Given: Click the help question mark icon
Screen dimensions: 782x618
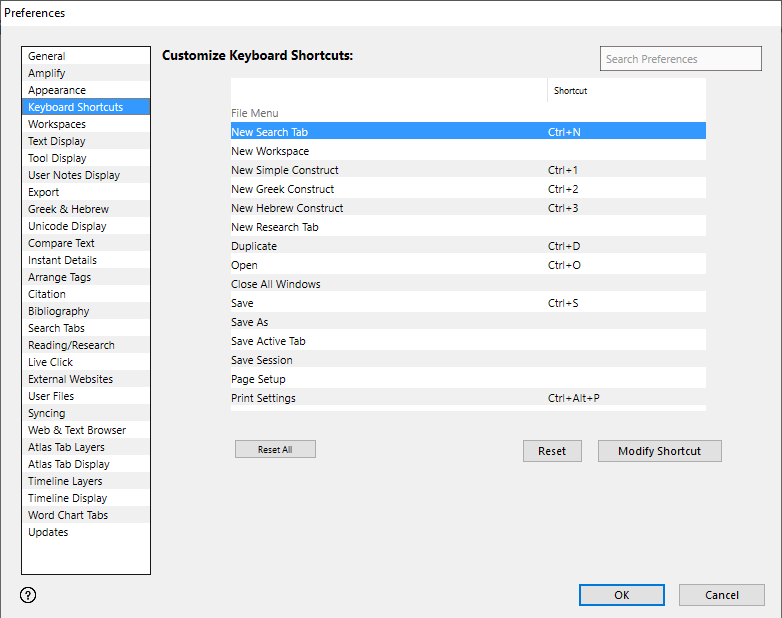Looking at the screenshot, I should [x=28, y=595].
